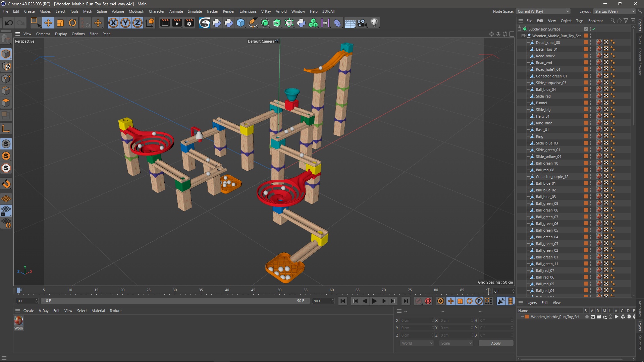Click the Snap magnet icon
The image size is (644, 362).
(x=6, y=184)
